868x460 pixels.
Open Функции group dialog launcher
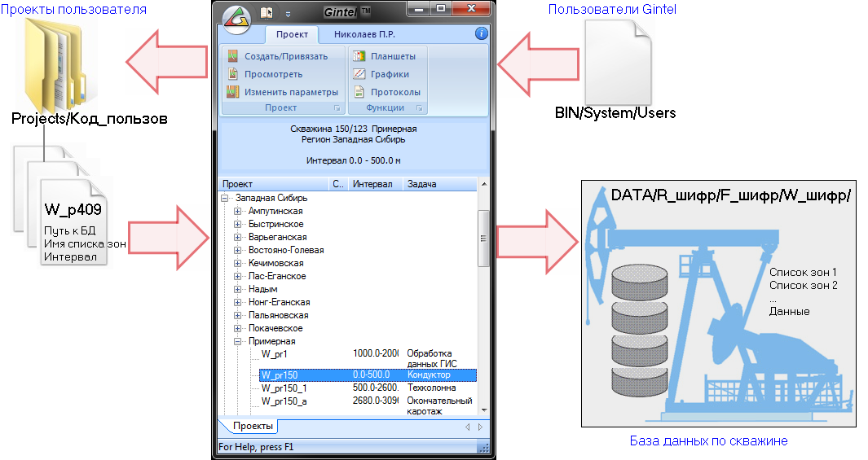click(x=419, y=108)
